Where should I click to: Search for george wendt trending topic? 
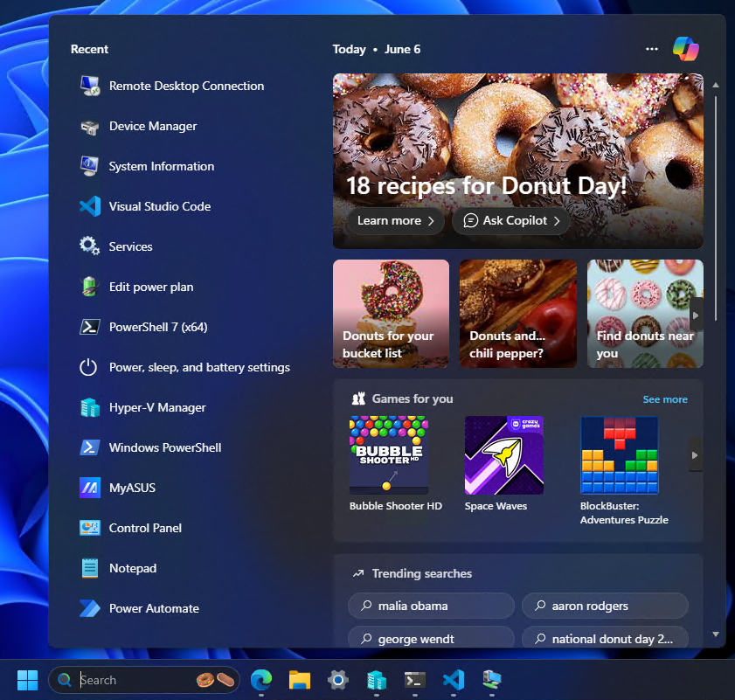(x=431, y=638)
